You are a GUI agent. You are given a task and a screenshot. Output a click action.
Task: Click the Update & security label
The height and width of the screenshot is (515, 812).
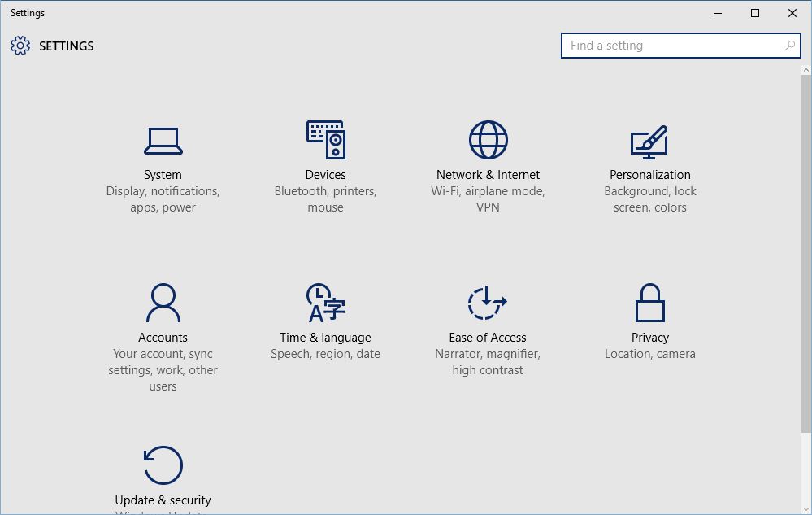pyautogui.click(x=163, y=500)
